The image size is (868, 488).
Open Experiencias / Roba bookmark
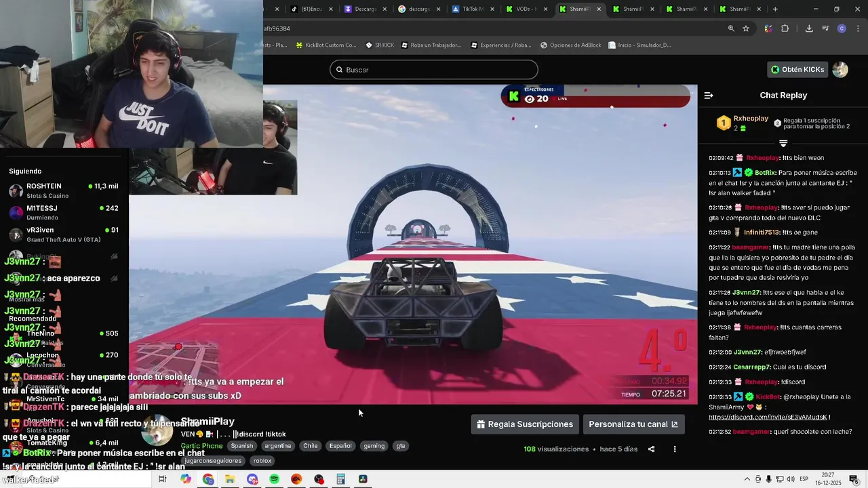[x=500, y=45]
